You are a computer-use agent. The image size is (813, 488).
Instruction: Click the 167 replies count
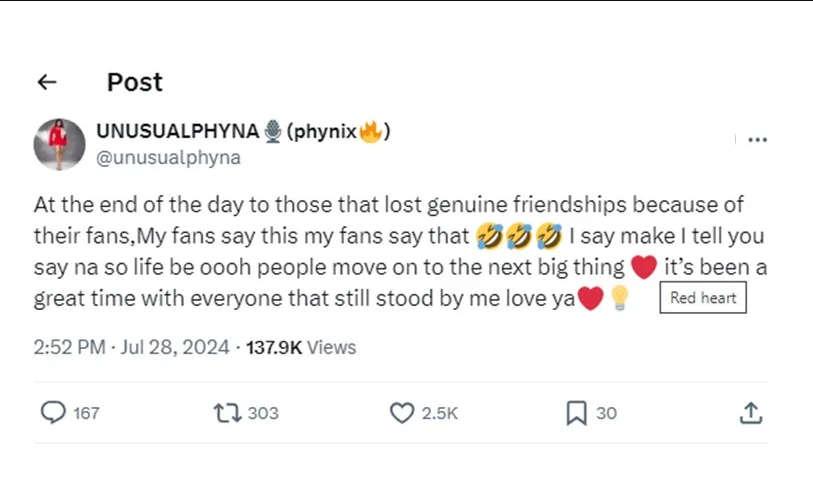point(87,413)
